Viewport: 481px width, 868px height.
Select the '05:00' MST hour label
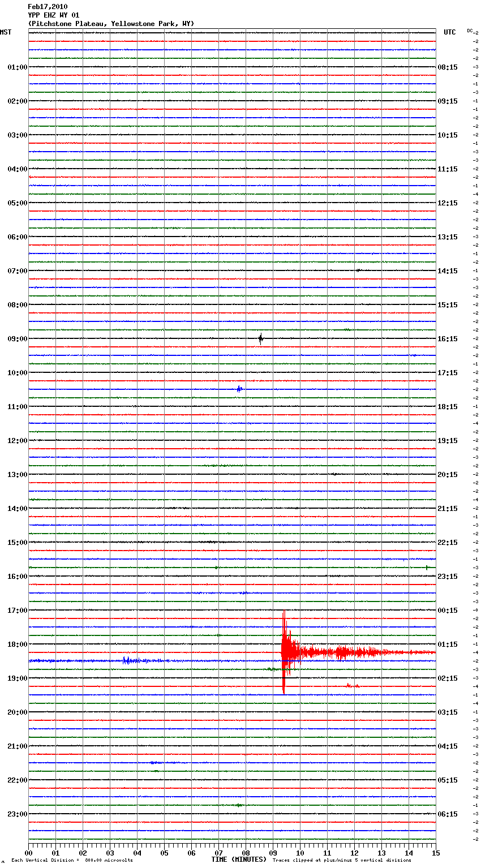tap(17, 203)
